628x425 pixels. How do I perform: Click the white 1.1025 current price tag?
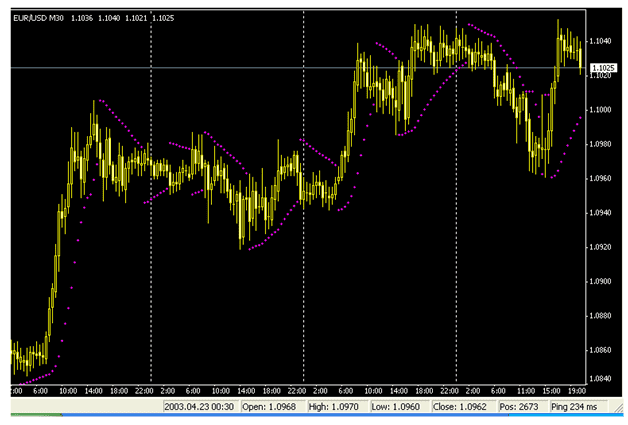tap(604, 68)
